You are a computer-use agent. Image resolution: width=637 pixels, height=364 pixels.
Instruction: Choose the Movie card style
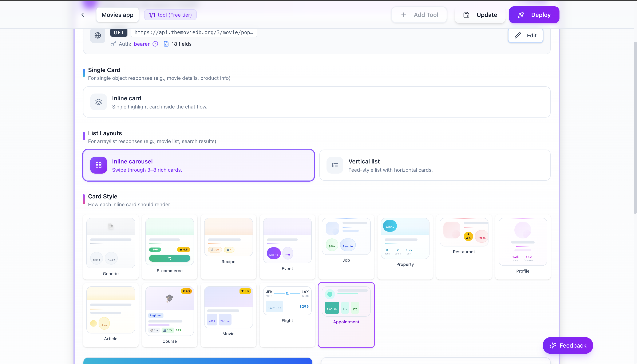[x=228, y=315]
